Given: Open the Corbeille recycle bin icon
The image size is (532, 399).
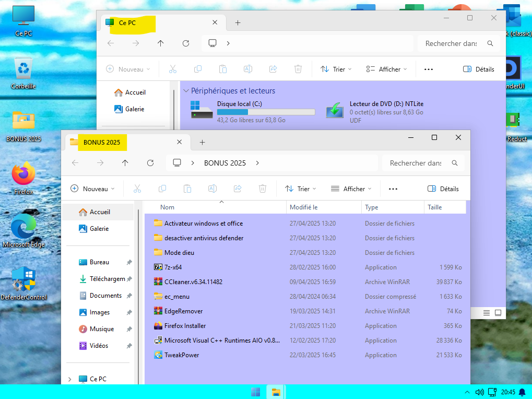Looking at the screenshot, I should 23,73.
